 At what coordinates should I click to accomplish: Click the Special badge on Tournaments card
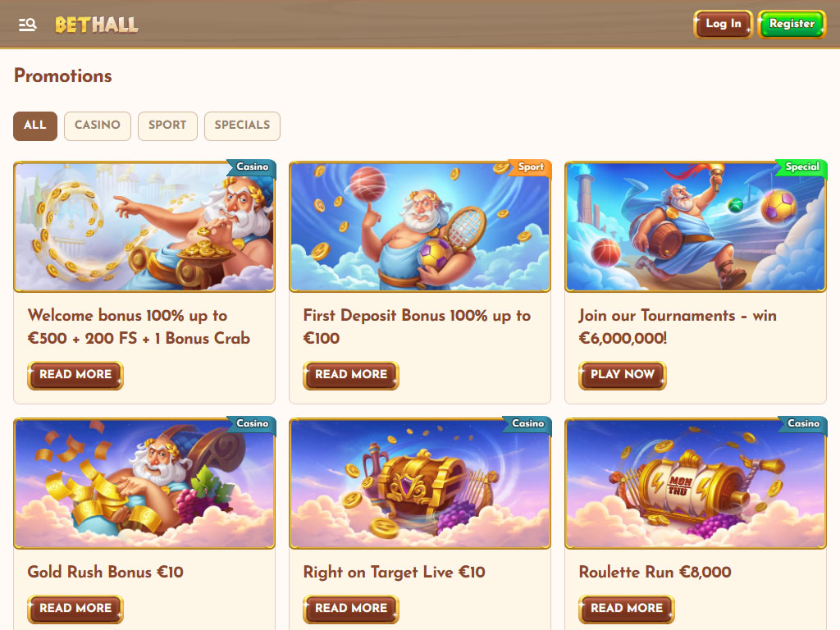[802, 167]
